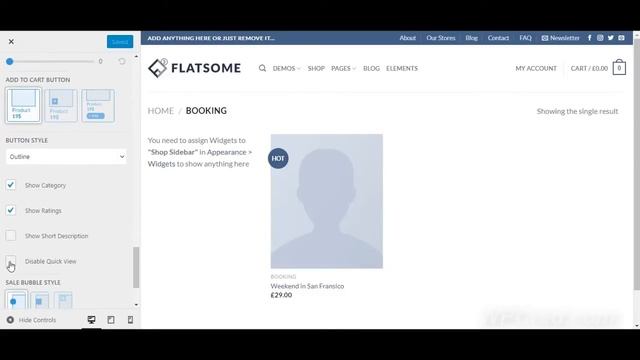Expand the Demos menu
Viewport: 640px width, 360px height.
tap(287, 69)
